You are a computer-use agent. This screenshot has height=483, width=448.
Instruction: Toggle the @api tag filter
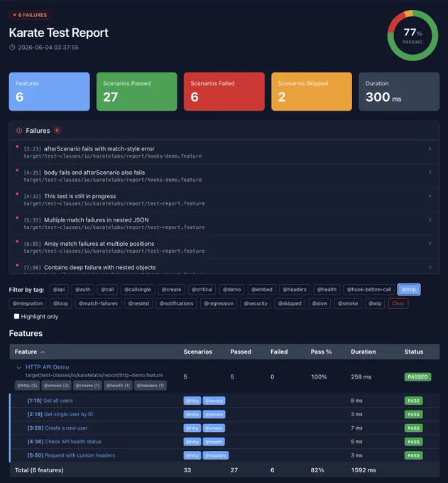coord(59,290)
